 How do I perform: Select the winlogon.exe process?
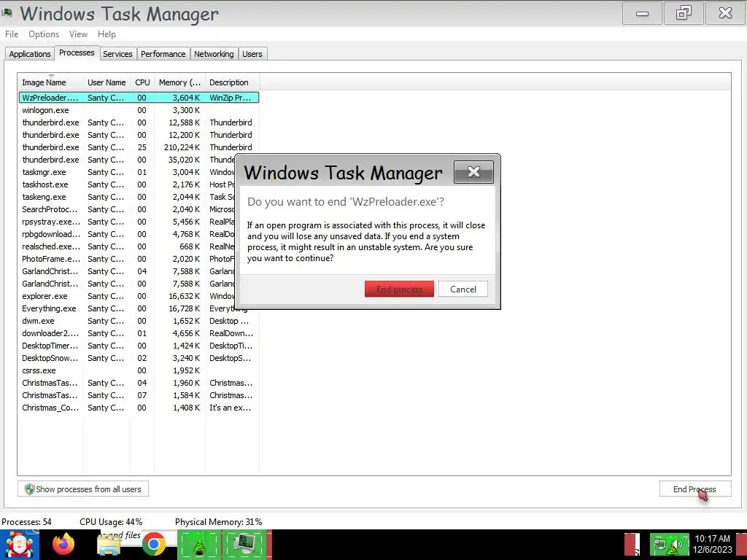tap(139, 110)
